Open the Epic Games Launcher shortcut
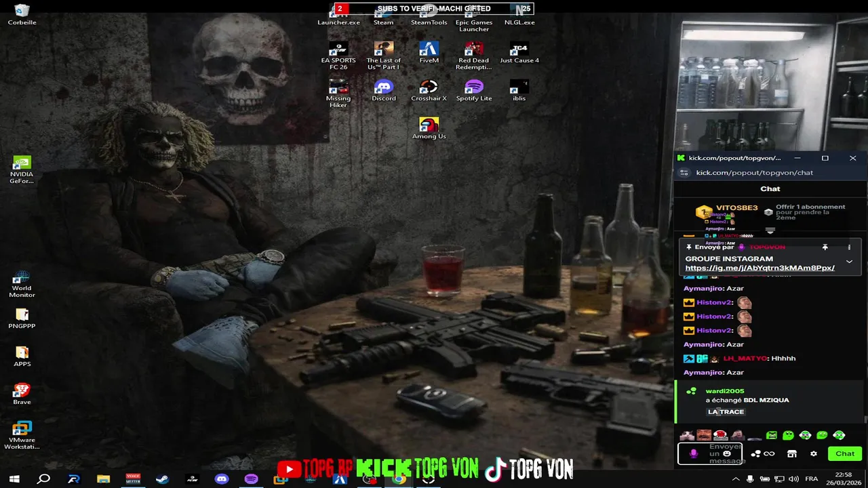This screenshot has height=488, width=868. pos(473,20)
